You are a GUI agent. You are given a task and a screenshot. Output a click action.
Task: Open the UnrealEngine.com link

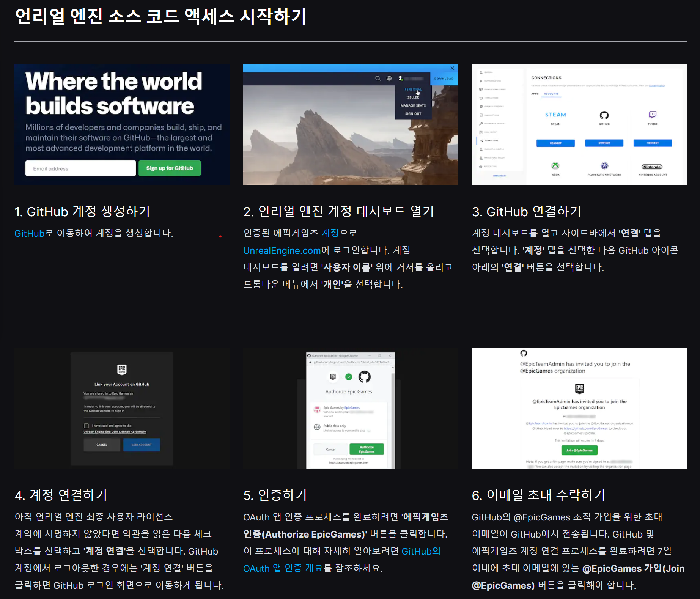[x=282, y=250]
